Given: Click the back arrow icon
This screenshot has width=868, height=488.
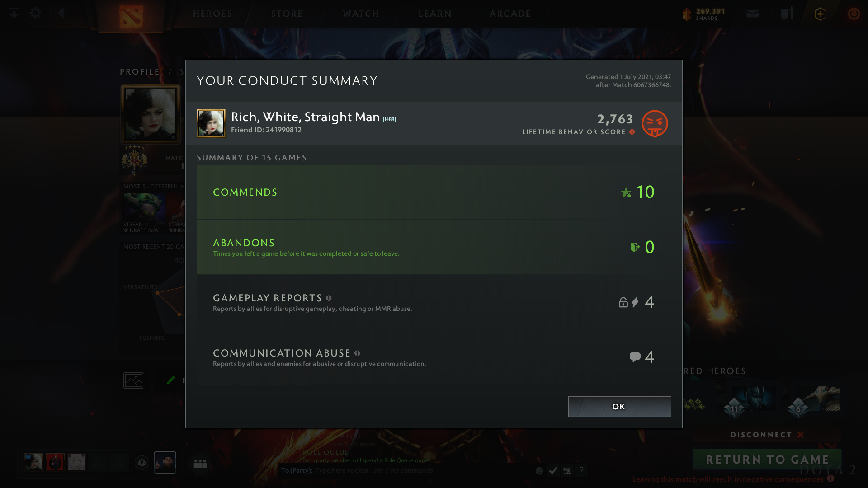Looking at the screenshot, I should (x=61, y=13).
